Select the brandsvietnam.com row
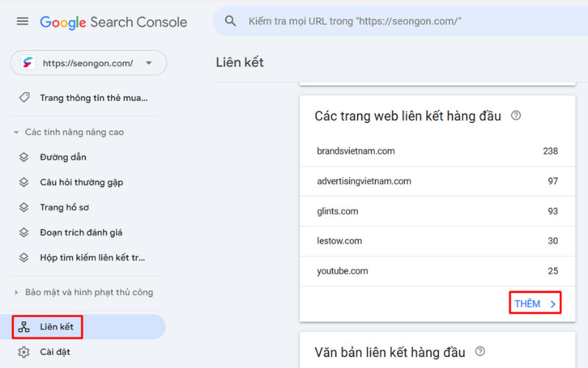 point(437,151)
